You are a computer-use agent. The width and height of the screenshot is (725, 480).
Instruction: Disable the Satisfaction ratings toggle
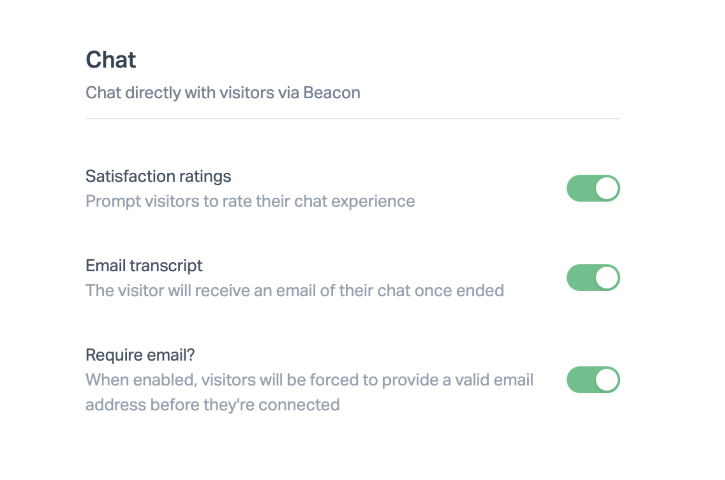click(x=593, y=188)
